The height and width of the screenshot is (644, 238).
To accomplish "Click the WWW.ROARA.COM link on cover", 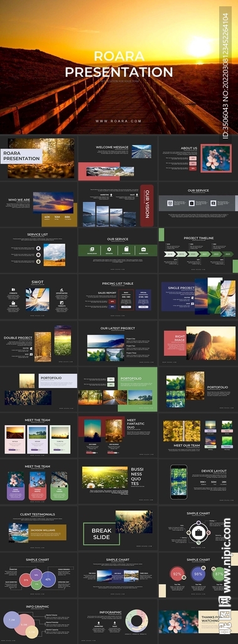I will (119, 121).
